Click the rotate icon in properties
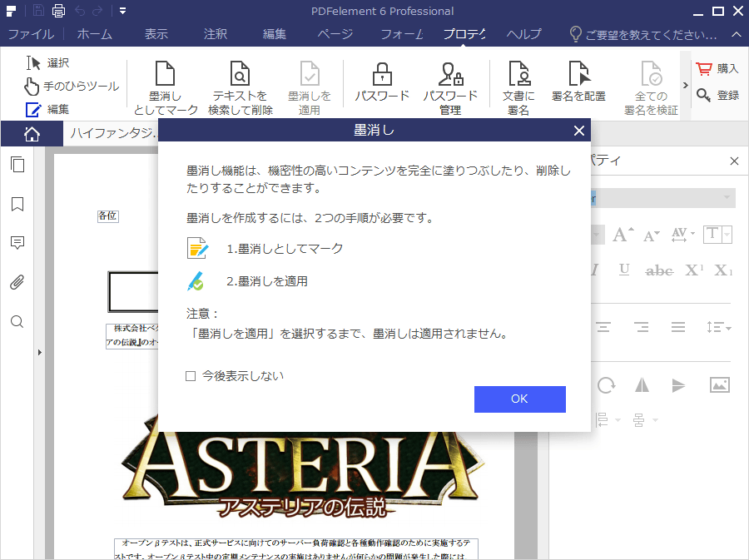This screenshot has width=749, height=560. click(x=606, y=384)
